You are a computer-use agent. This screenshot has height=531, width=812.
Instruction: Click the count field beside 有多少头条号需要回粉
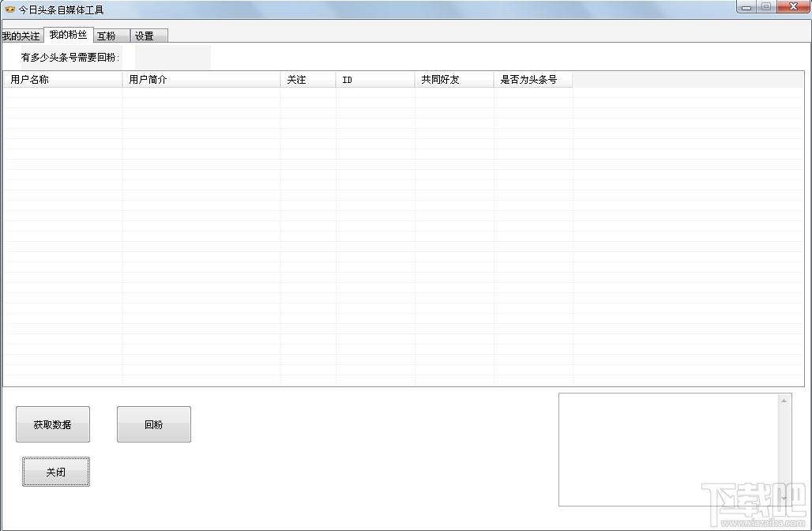[x=173, y=58]
